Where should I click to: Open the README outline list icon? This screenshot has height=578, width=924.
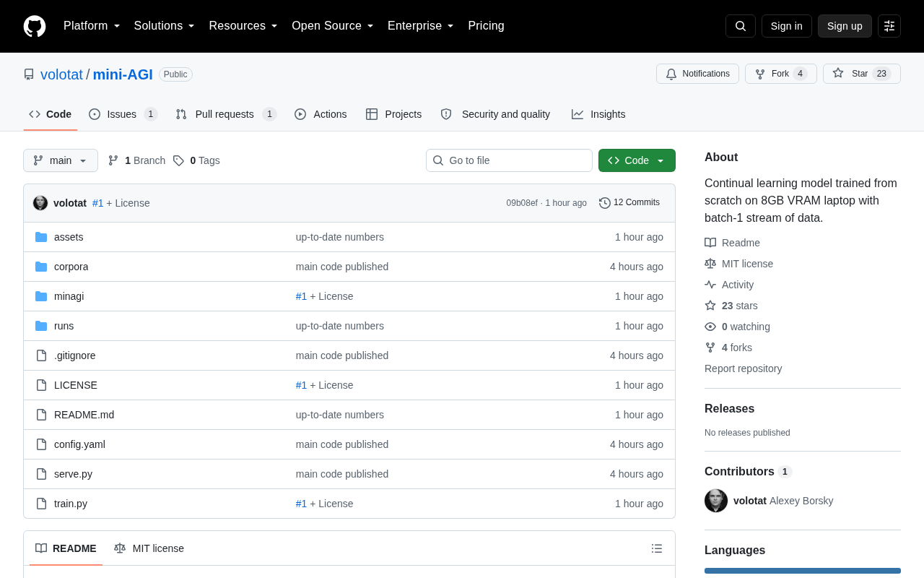point(657,548)
